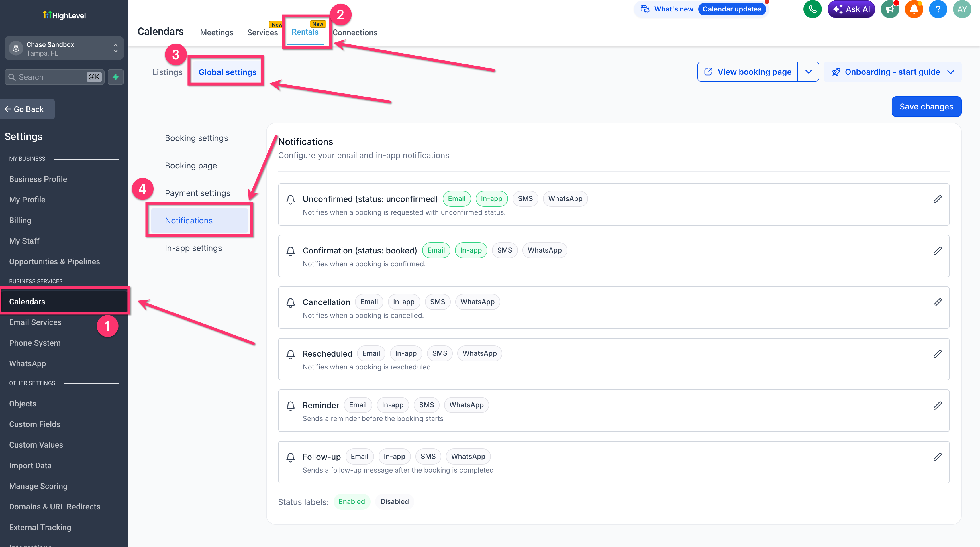Expand the Onboarding - start guide menu
980x547 pixels.
tap(893, 72)
